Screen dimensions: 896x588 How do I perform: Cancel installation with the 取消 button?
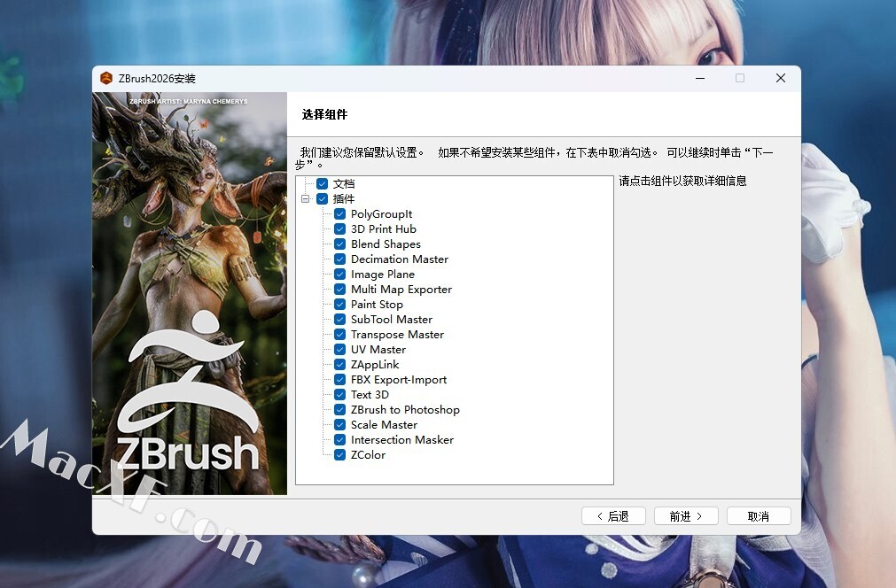[759, 516]
